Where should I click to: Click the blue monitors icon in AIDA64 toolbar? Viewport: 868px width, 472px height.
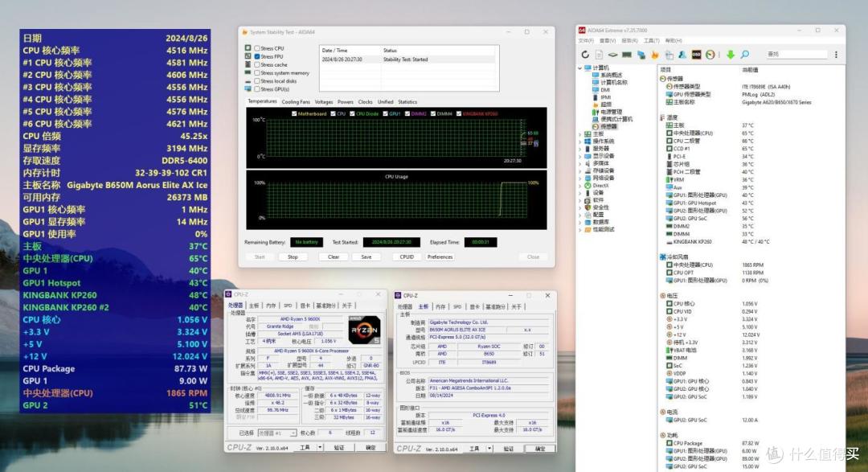coord(641,55)
